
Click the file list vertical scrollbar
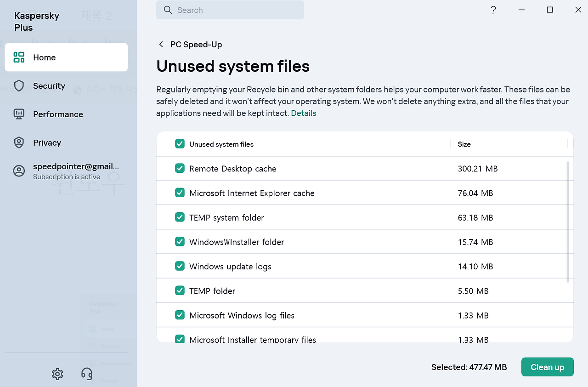tap(568, 222)
